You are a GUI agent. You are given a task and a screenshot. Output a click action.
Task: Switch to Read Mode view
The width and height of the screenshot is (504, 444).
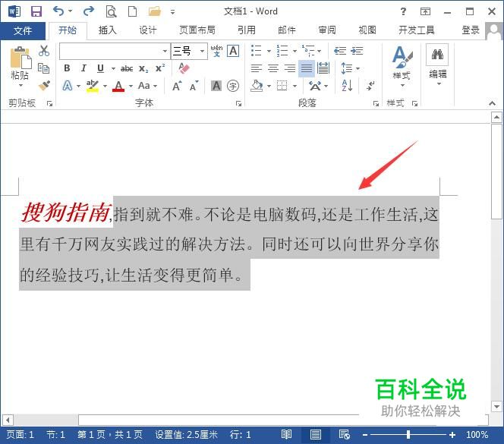coord(286,435)
